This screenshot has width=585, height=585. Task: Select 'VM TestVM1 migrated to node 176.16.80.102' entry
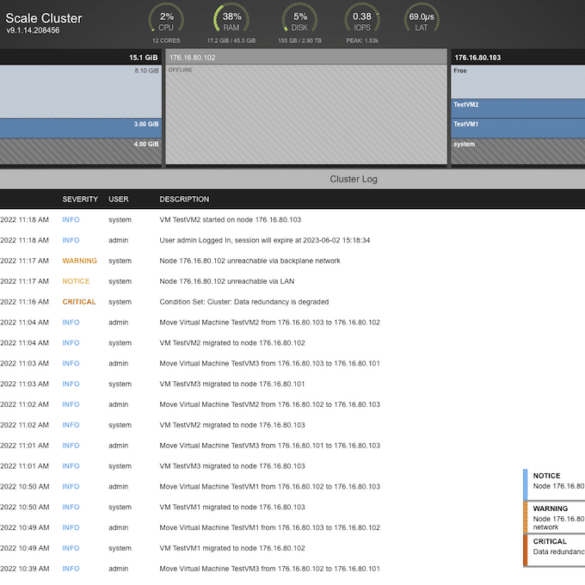pyautogui.click(x=232, y=548)
